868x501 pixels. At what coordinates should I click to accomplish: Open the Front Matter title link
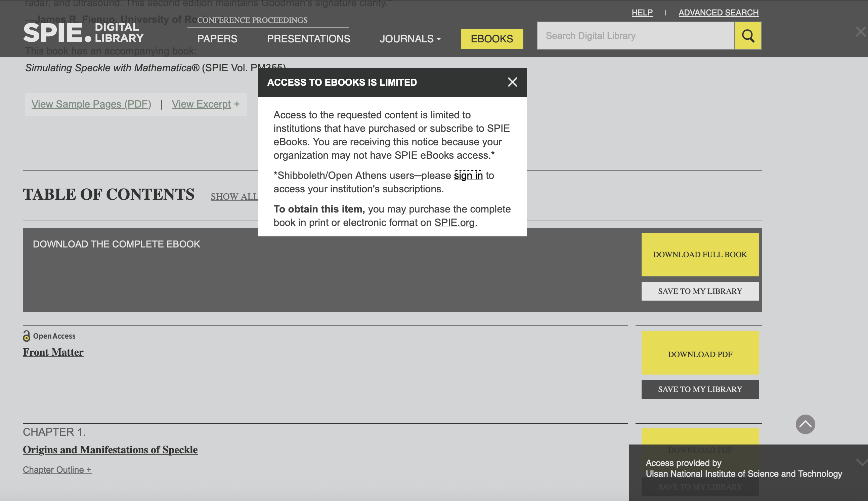click(53, 352)
